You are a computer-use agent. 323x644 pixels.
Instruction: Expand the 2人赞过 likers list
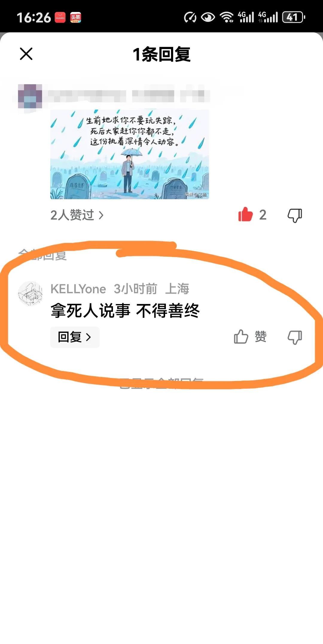tap(77, 215)
